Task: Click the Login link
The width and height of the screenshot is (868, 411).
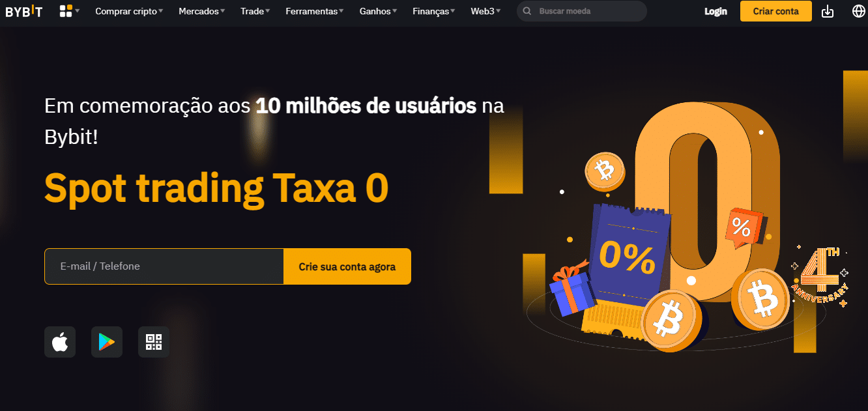Action: (716, 11)
